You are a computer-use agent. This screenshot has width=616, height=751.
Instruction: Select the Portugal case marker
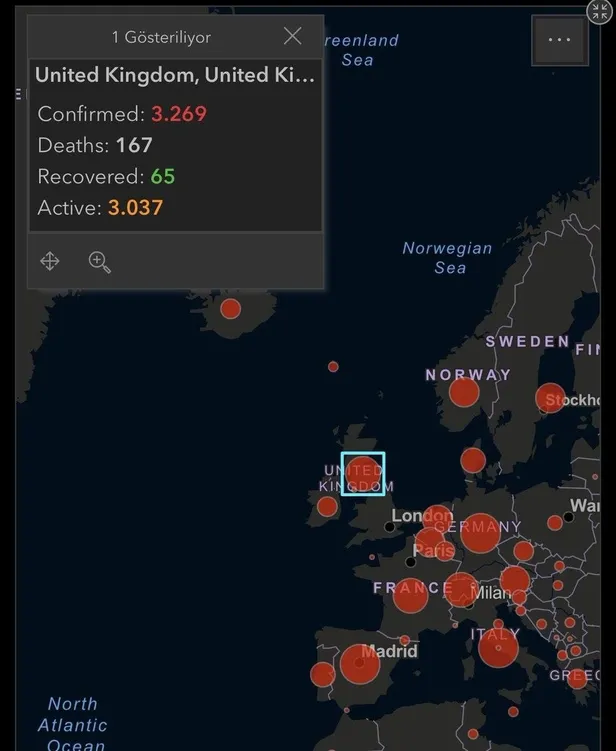point(322,674)
